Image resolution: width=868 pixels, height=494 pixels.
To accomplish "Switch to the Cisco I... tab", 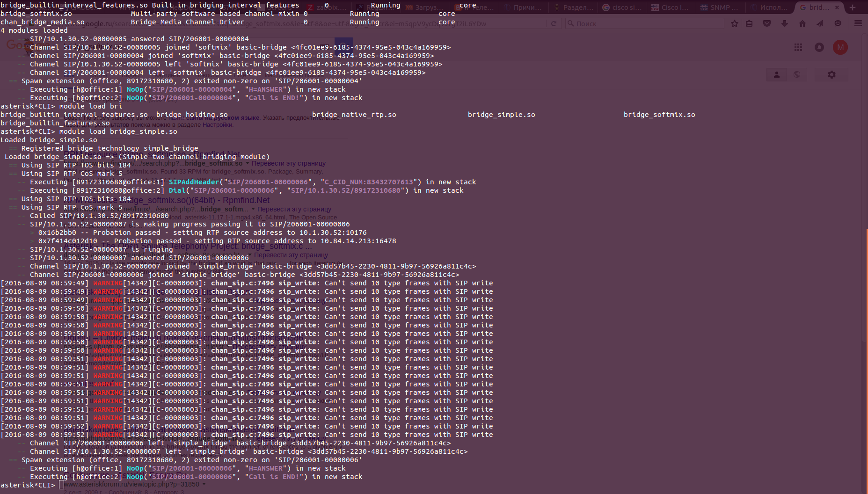I will coord(670,7).
